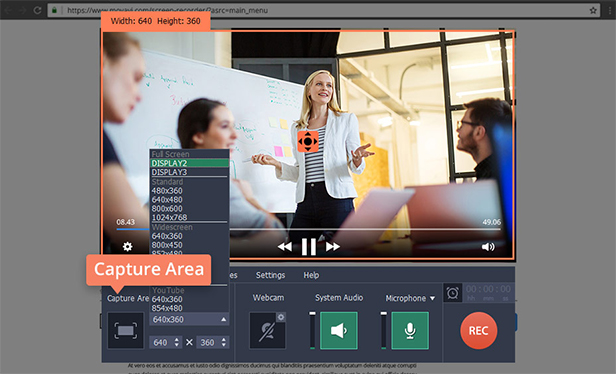Start recording with the REC button
Screen dimensions: 616x374
(x=478, y=330)
